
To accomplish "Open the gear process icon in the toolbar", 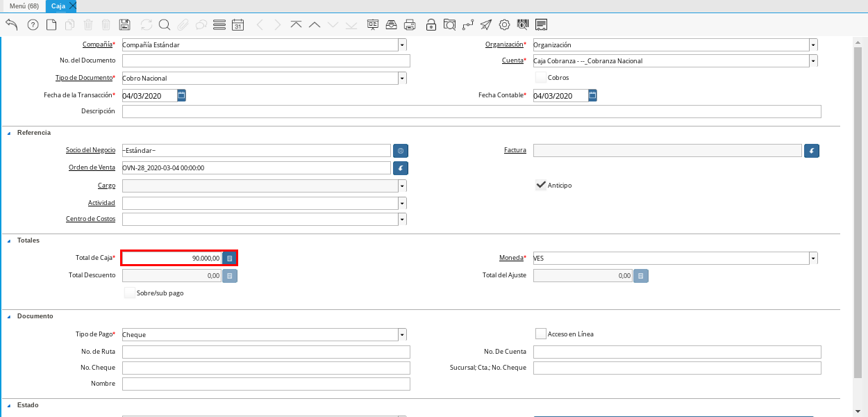I will [x=505, y=25].
